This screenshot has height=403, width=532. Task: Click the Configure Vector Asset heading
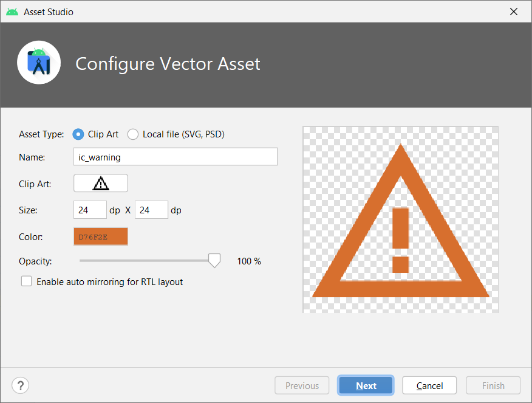coord(168,64)
